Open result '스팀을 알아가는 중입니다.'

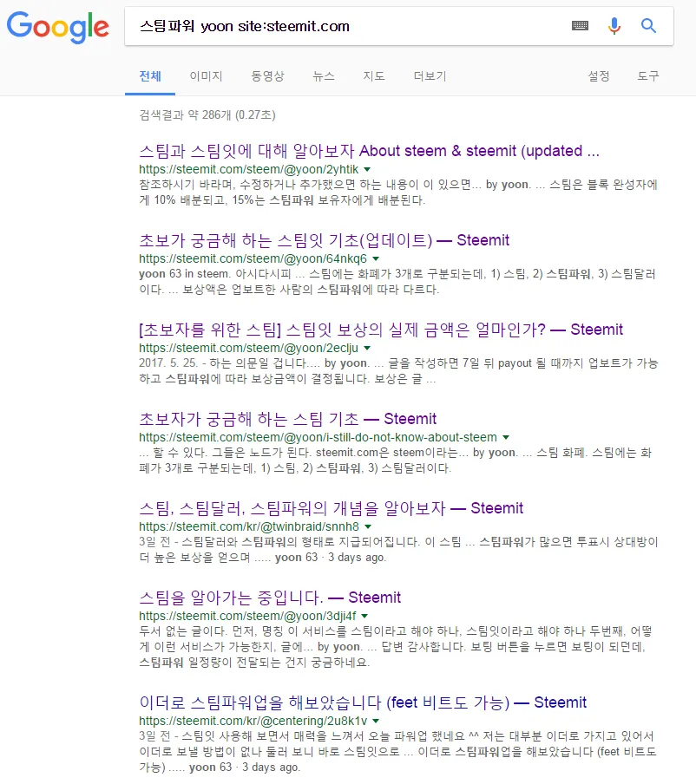(270, 597)
